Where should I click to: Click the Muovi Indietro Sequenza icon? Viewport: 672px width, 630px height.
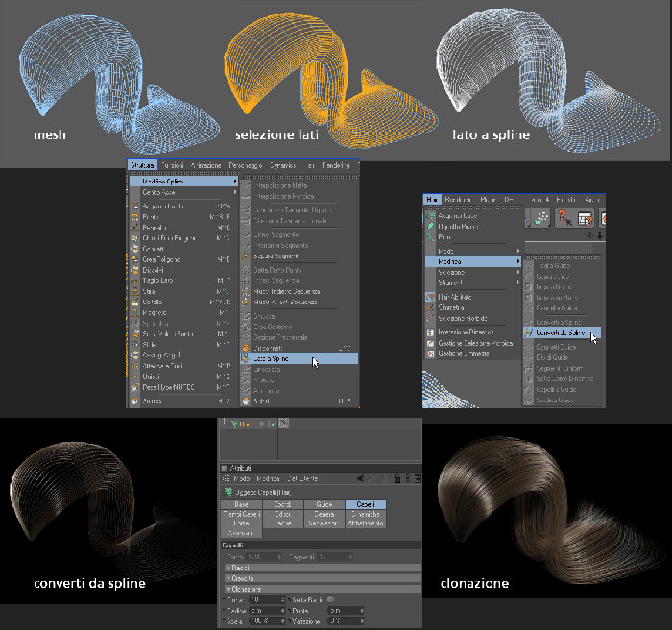[x=246, y=291]
